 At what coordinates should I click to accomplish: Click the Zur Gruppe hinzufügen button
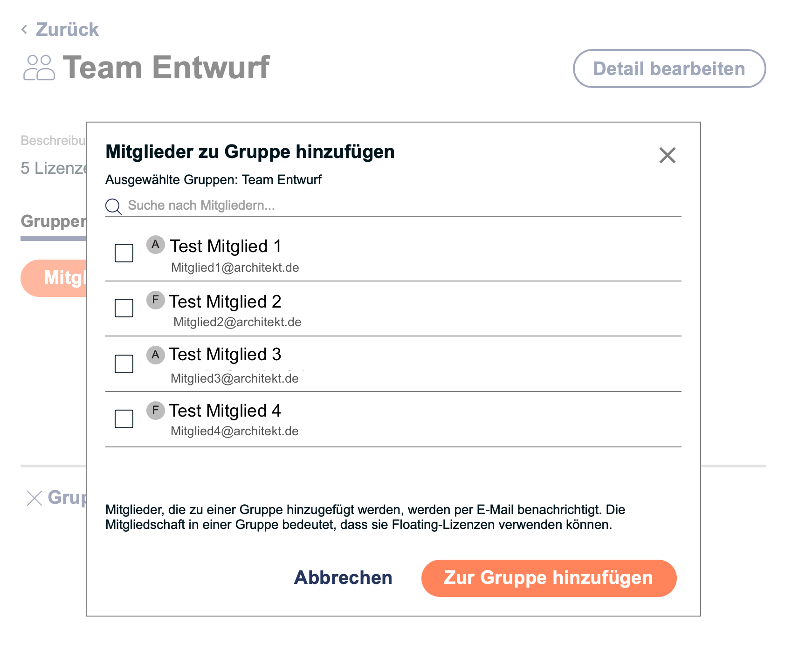click(x=549, y=578)
